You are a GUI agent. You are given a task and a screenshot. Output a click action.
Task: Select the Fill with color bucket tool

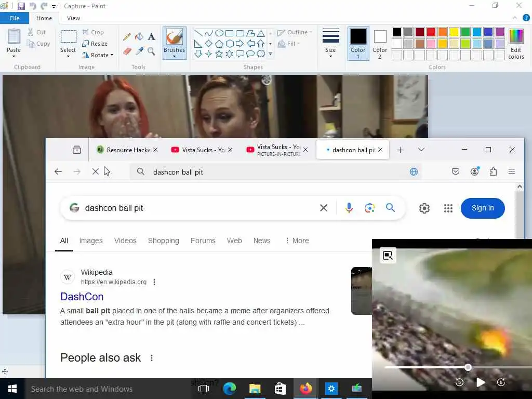coord(139,37)
